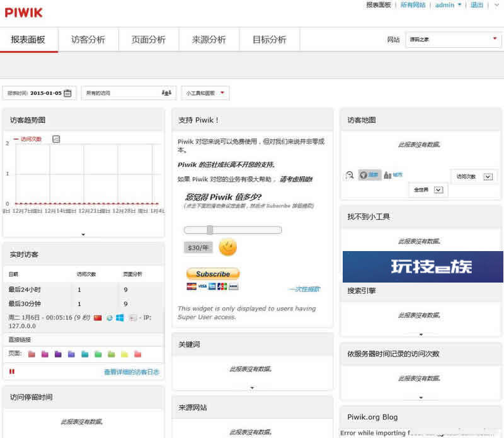Click the 玩技e族 banner image
Image resolution: width=504 pixels, height=438 pixels.
tap(423, 267)
